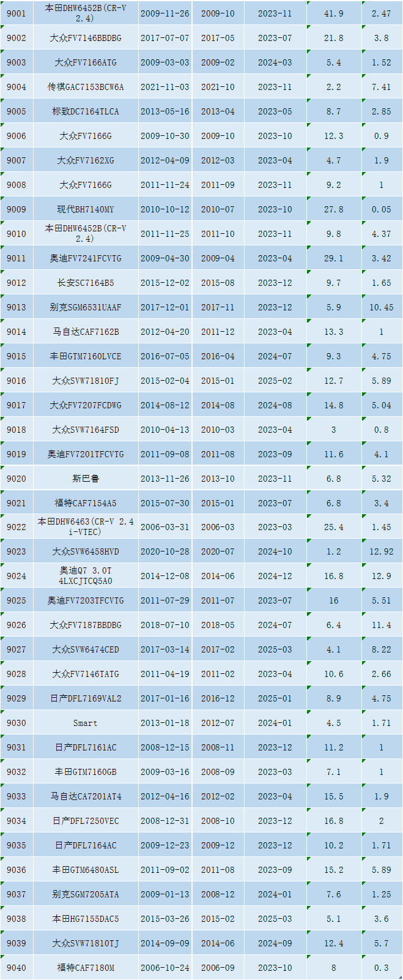Click cell 大众SVW6458HVD

point(86,552)
